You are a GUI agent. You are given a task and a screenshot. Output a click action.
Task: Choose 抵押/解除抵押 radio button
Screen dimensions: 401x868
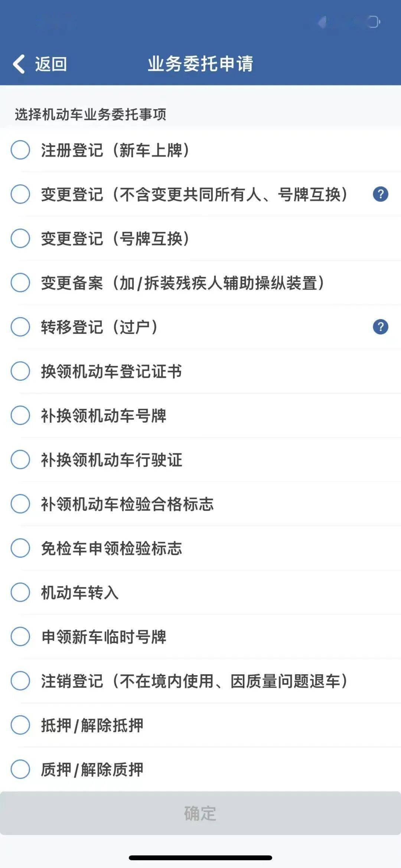[x=20, y=725]
